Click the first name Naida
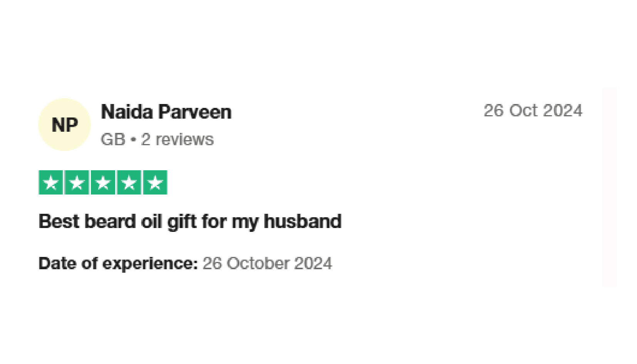Image resolution: width=637 pixels, height=364 pixels. coord(127,112)
